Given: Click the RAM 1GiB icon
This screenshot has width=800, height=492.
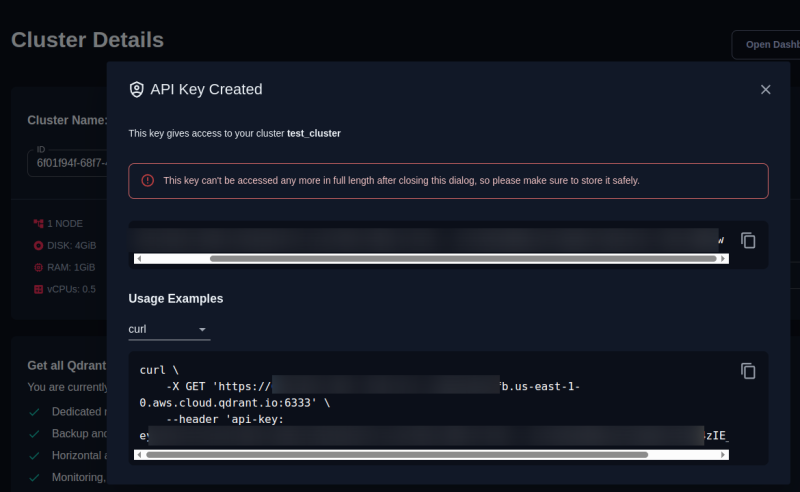Looking at the screenshot, I should pos(38,267).
